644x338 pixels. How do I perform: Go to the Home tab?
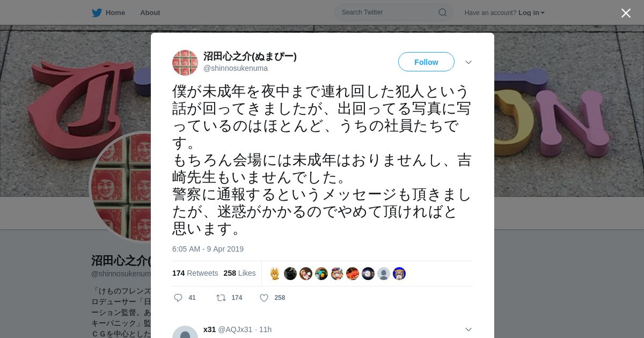108,12
